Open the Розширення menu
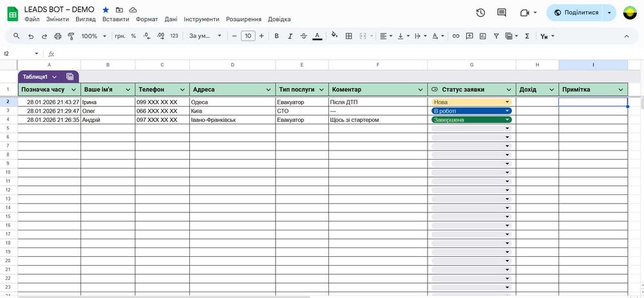 coord(243,19)
